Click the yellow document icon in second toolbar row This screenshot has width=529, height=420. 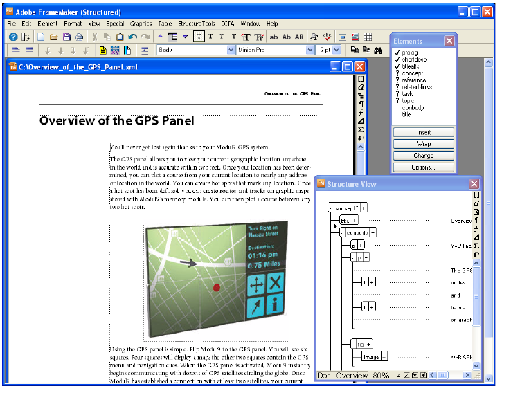(103, 51)
